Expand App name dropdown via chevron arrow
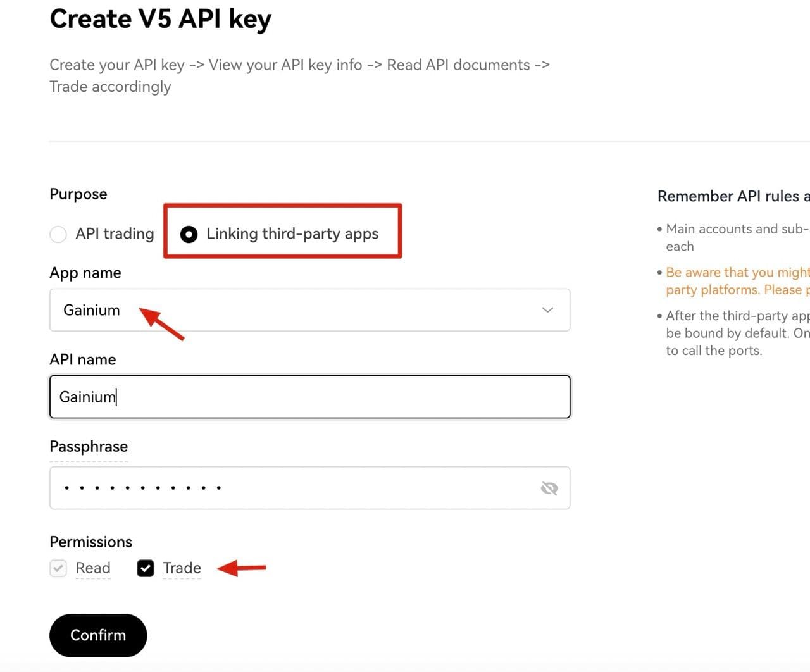The width and height of the screenshot is (810, 672). tap(547, 310)
